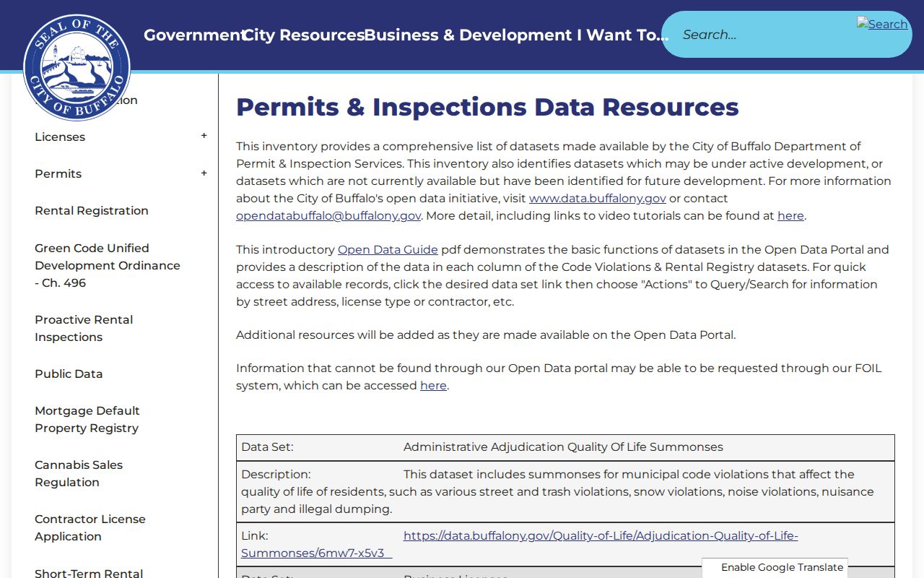Follow the 'here' link for video tutorials
The height and width of the screenshot is (578, 924).
tap(790, 215)
